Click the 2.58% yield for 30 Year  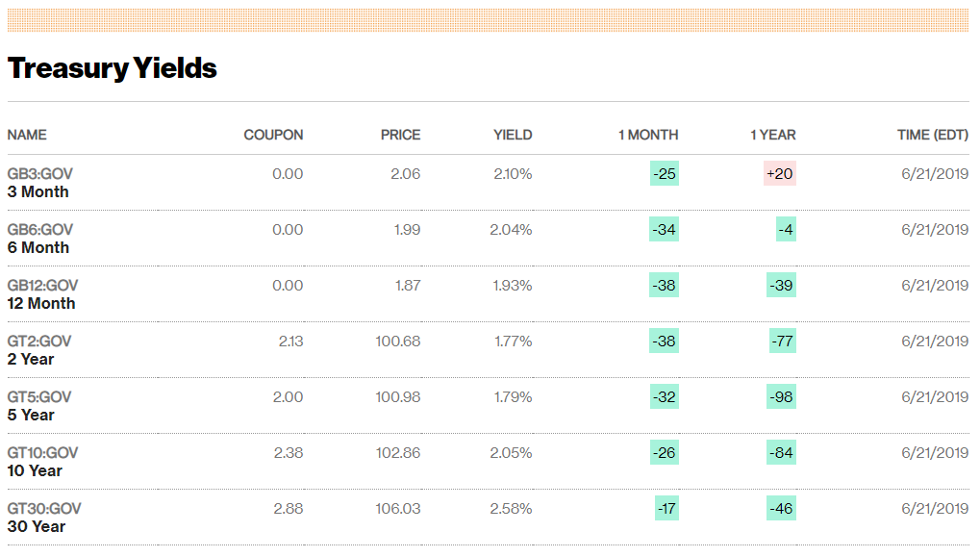click(511, 509)
